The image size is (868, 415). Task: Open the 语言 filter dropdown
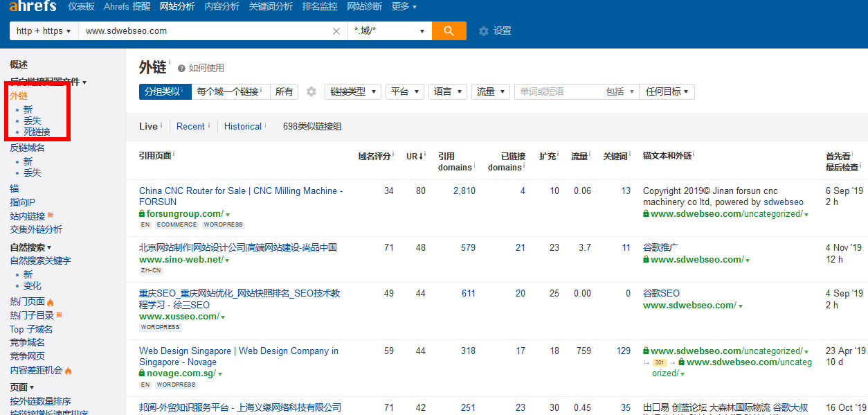[x=448, y=91]
